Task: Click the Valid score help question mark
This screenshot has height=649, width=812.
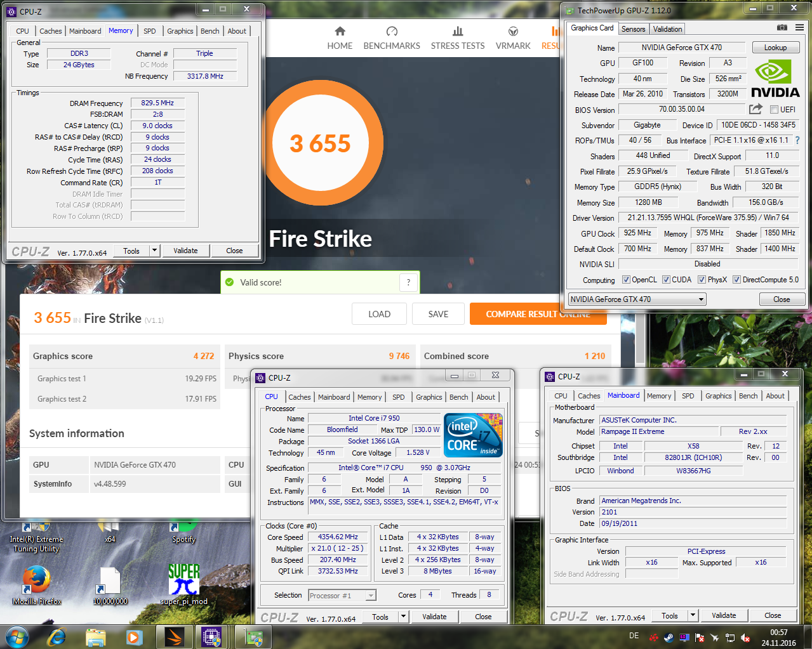Action: pos(408,282)
